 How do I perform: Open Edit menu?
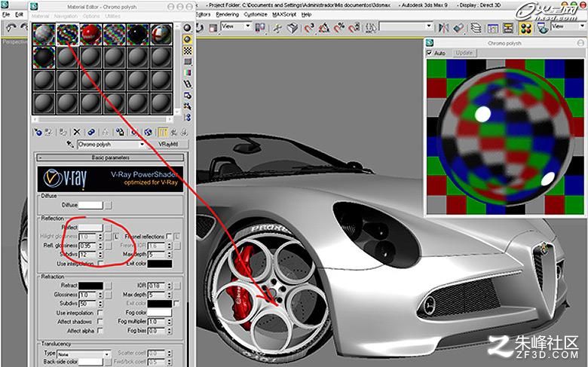tap(19, 14)
